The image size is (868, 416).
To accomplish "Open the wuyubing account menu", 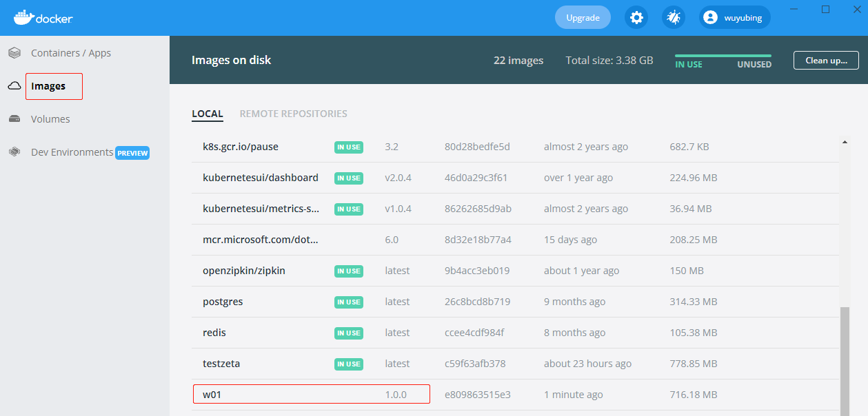I will 735,18.
